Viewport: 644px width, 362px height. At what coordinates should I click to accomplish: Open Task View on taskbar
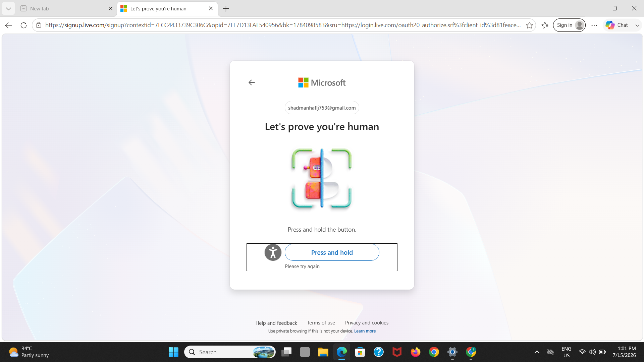click(286, 352)
